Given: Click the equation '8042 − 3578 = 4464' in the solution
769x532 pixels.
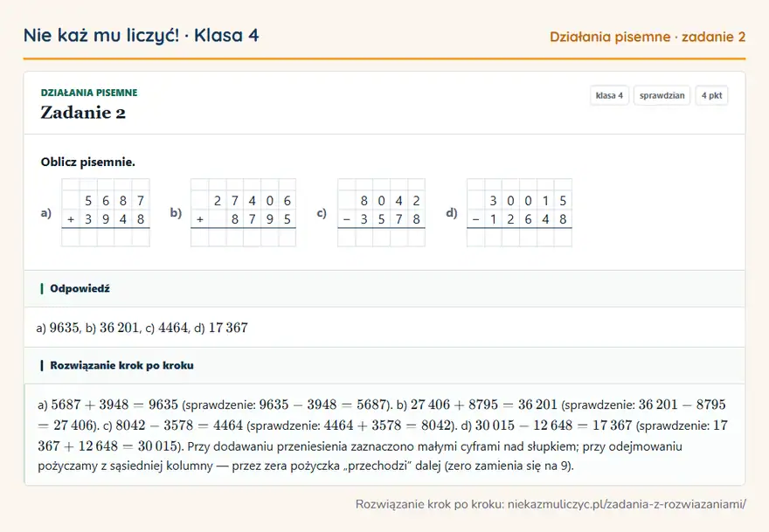Looking at the screenshot, I should [179, 425].
